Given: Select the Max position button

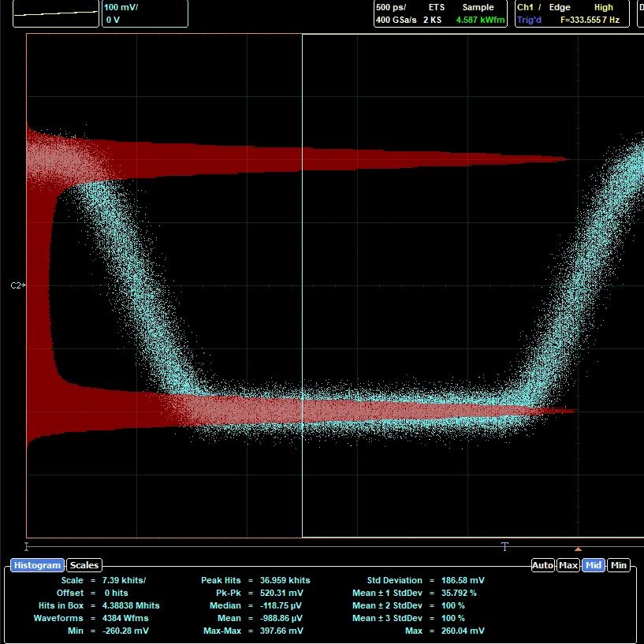Looking at the screenshot, I should point(568,565).
